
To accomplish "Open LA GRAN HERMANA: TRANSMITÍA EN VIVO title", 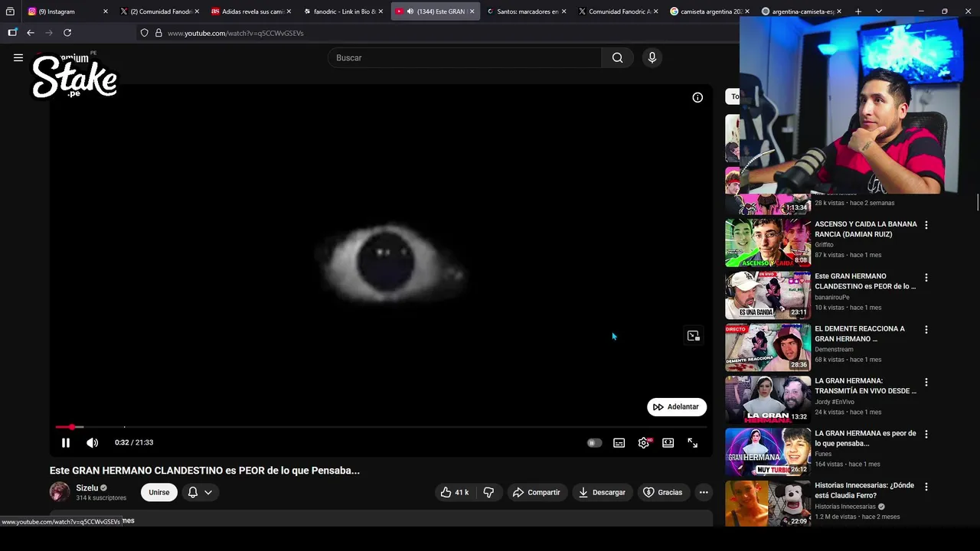I will click(x=865, y=386).
